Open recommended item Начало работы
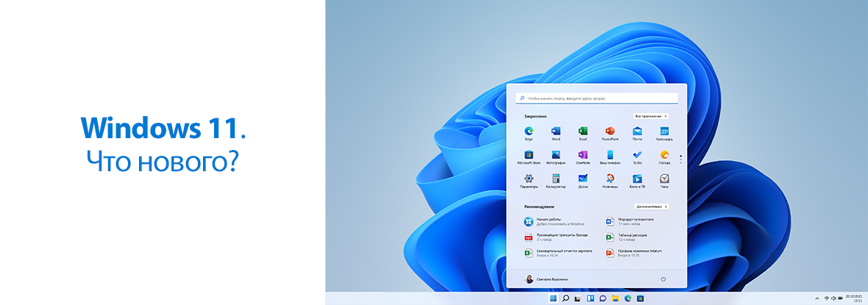868x305 pixels. pyautogui.click(x=554, y=221)
